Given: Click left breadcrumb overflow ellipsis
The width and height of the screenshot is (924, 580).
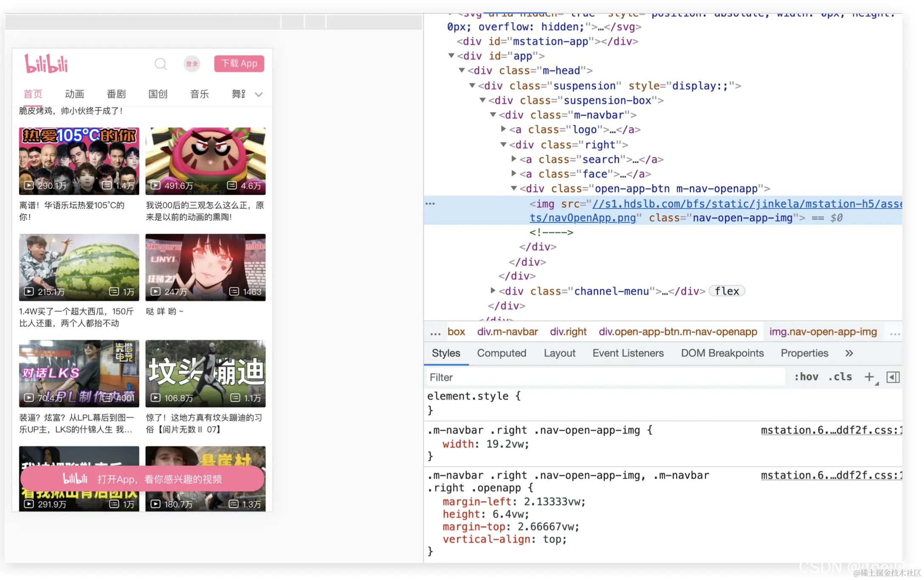Looking at the screenshot, I should coord(435,332).
